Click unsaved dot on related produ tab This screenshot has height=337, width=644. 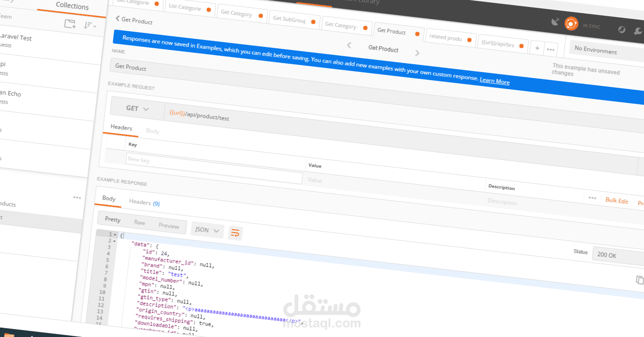coord(469,40)
